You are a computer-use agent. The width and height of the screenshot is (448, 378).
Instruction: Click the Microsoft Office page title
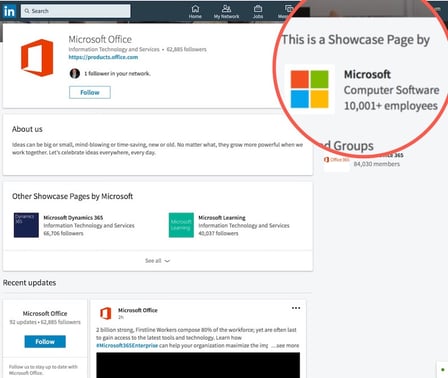pyautogui.click(x=100, y=39)
